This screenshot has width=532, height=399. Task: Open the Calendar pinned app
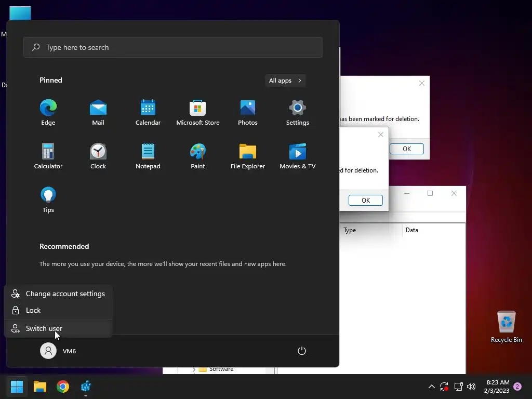click(x=148, y=113)
